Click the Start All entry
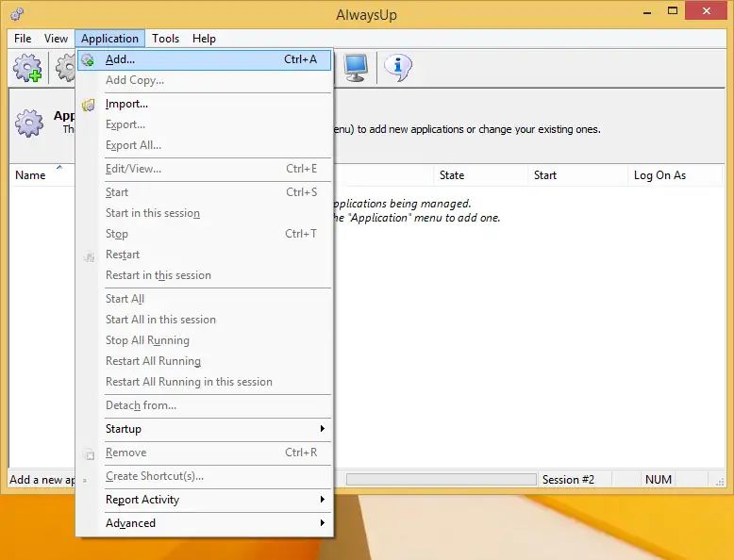734x560 pixels. pos(204,299)
